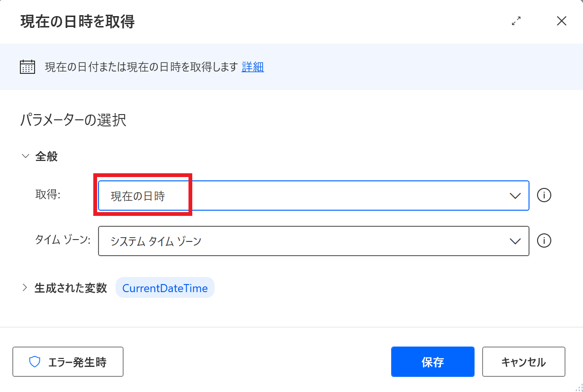Open the エラー発生時 error handling settings
Viewport: 583px width, 392px height.
(x=68, y=362)
